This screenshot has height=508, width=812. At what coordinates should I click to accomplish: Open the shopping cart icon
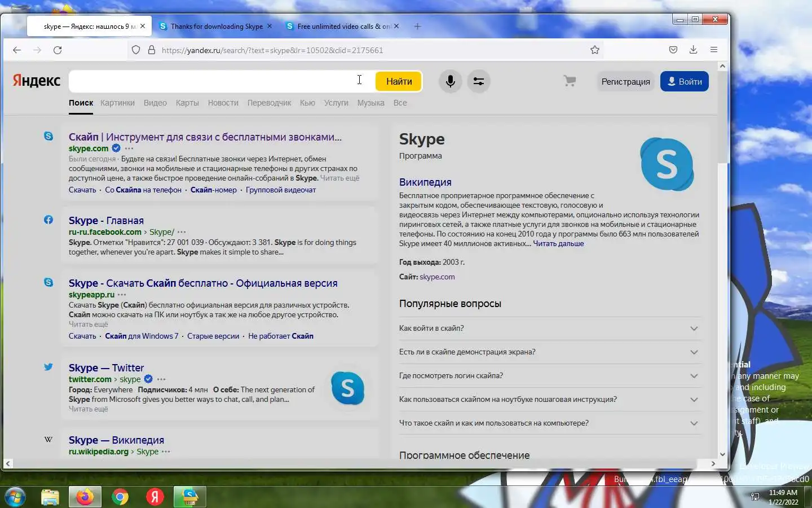(570, 81)
